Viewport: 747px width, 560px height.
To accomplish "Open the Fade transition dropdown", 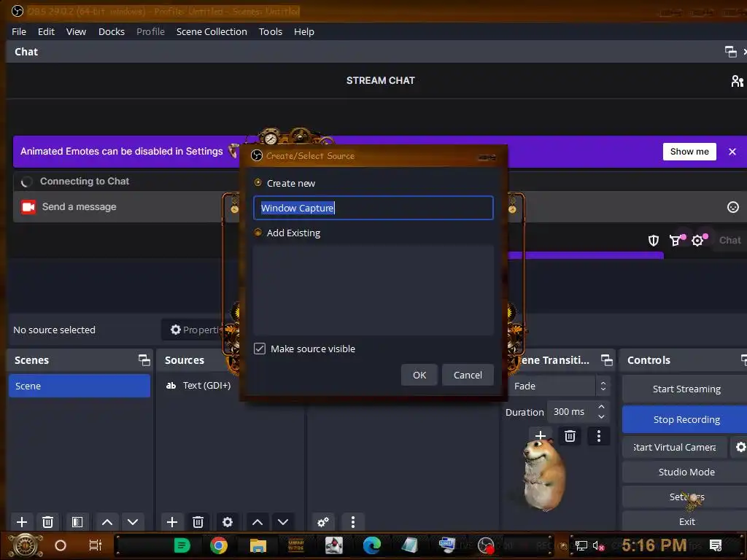I will [560, 386].
